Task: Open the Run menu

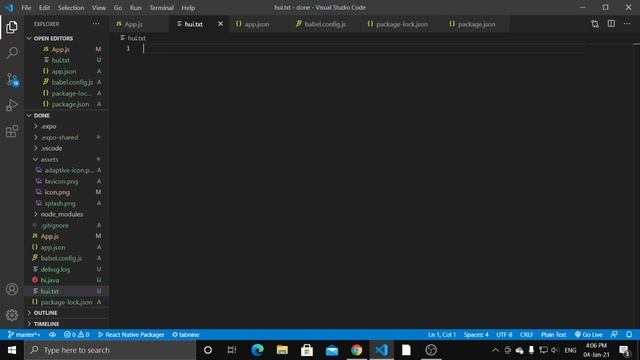Action: click(136, 8)
